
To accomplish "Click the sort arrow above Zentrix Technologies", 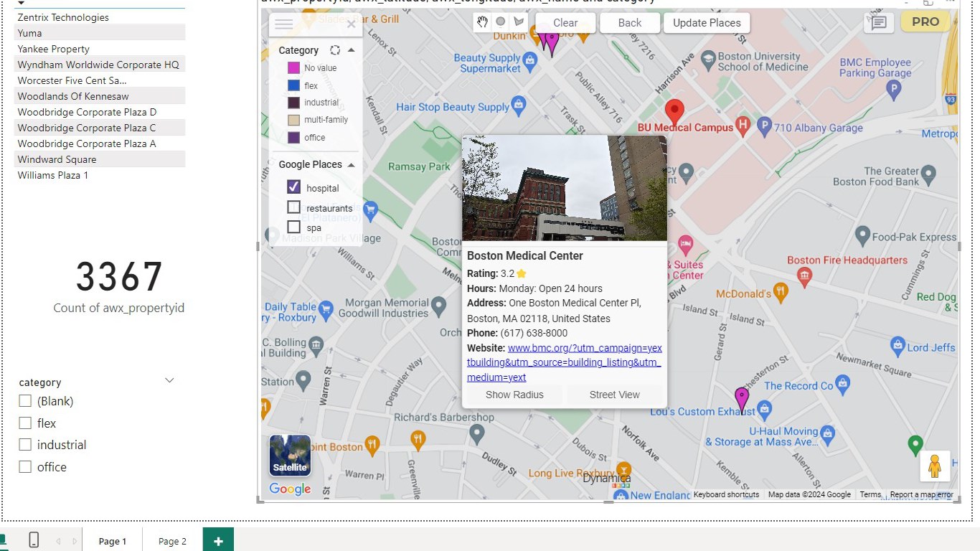I will coord(21,3).
